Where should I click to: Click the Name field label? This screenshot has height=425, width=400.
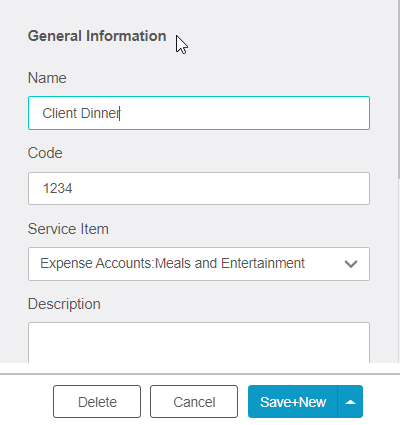click(x=47, y=78)
